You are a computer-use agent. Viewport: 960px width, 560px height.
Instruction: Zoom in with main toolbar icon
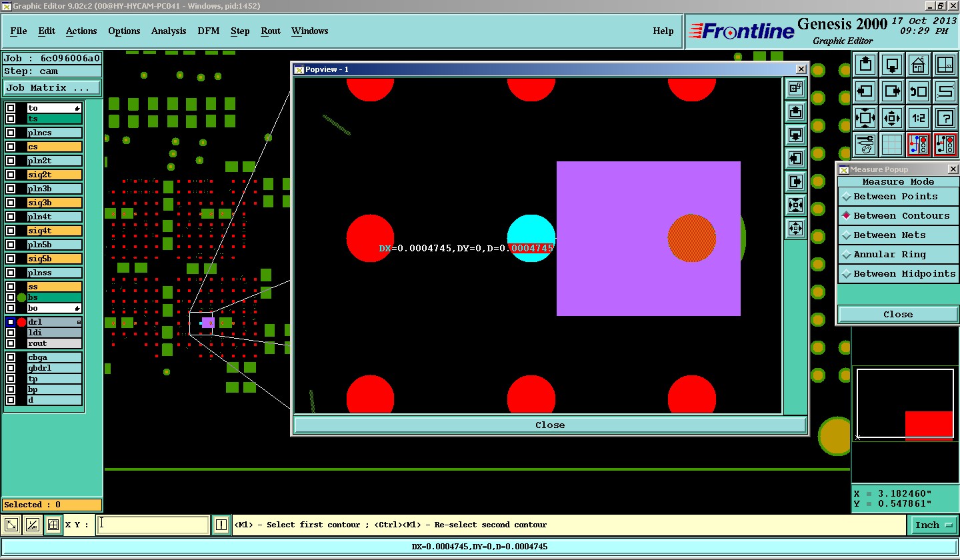[x=865, y=118]
